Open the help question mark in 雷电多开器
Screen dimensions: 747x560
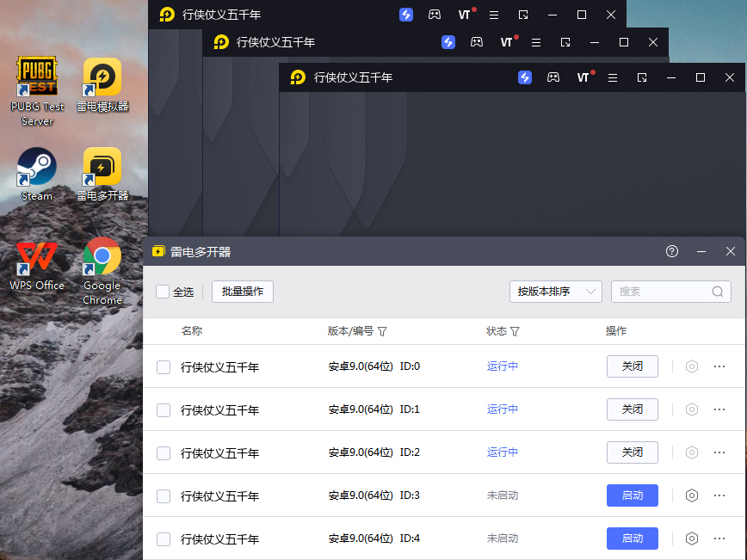[671, 251]
